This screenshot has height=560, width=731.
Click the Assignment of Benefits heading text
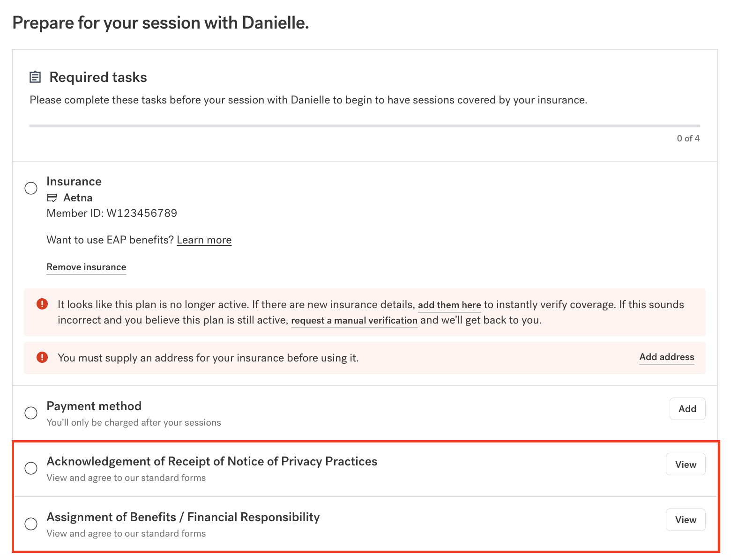[183, 517]
